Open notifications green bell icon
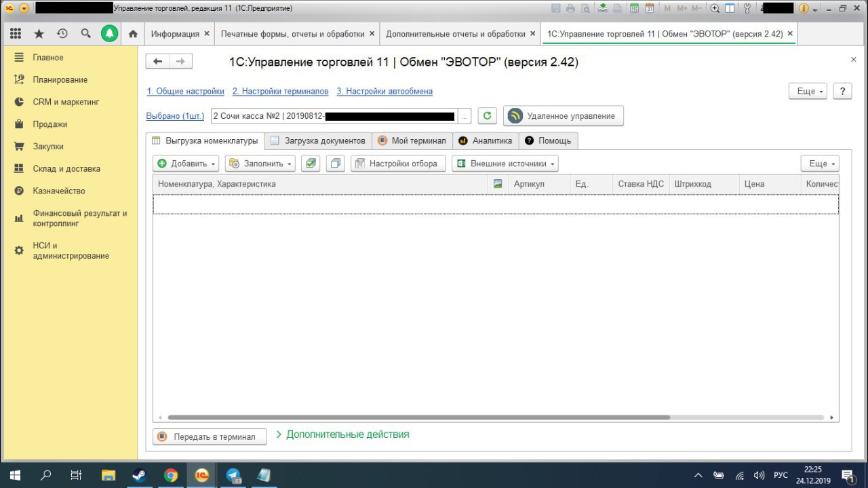Viewport: 868px width, 488px height. (109, 33)
